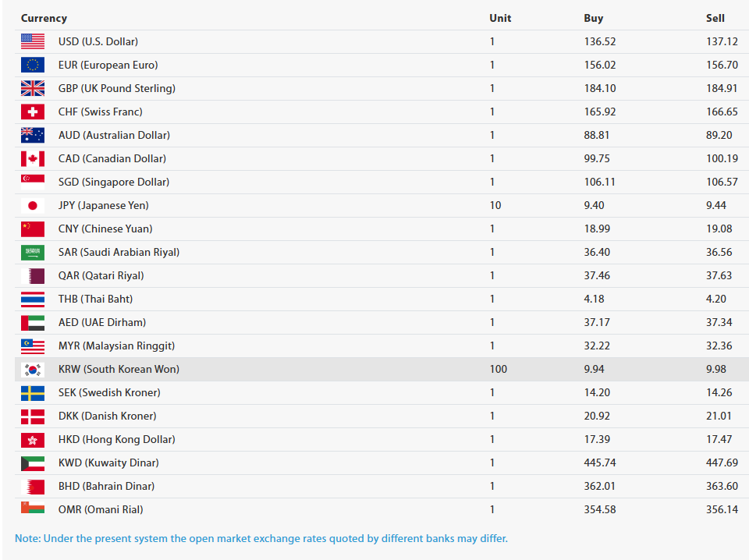The image size is (749, 560).
Task: Click the open market exchange rates note
Action: pos(261,538)
